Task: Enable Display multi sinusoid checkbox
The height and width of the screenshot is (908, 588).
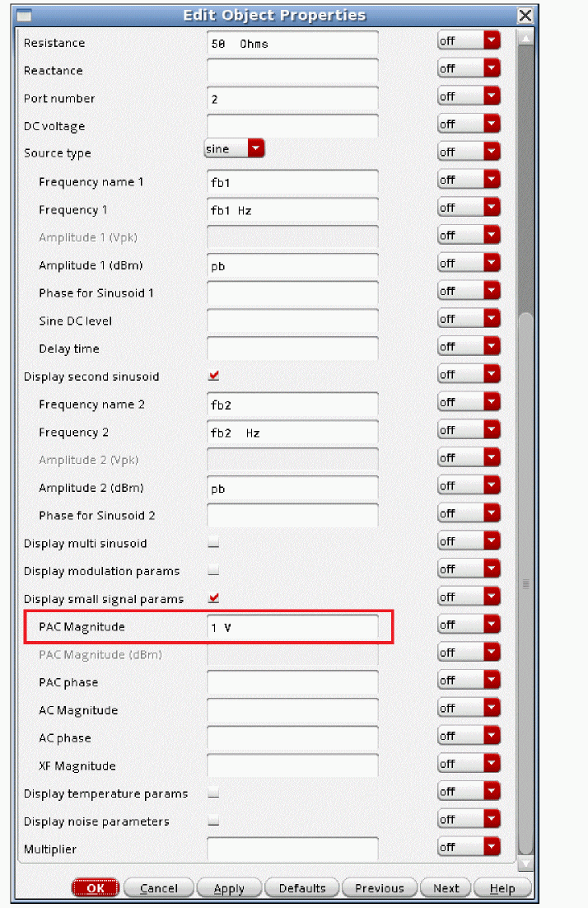Action: 214,543
